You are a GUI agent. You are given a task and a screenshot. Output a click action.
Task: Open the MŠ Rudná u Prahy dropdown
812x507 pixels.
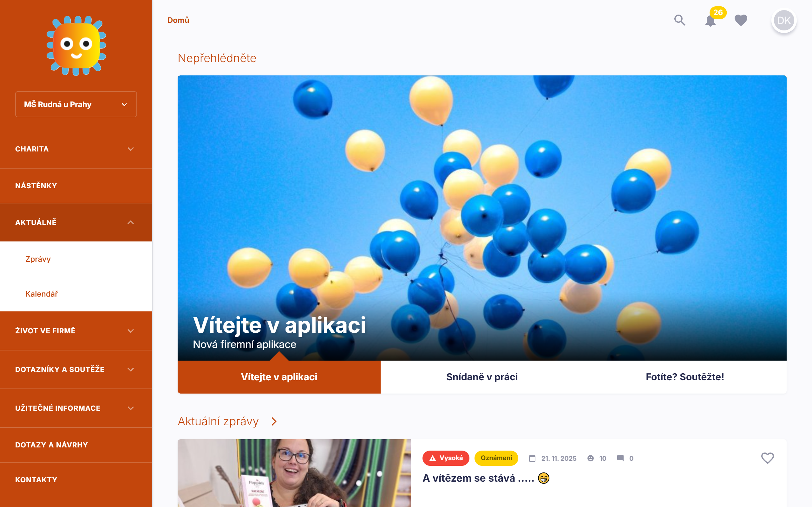(76, 104)
